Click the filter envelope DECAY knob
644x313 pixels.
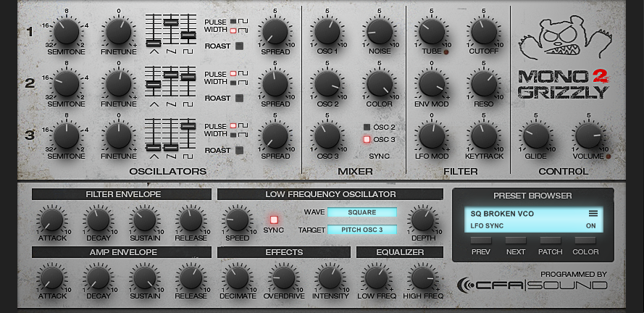click(99, 220)
